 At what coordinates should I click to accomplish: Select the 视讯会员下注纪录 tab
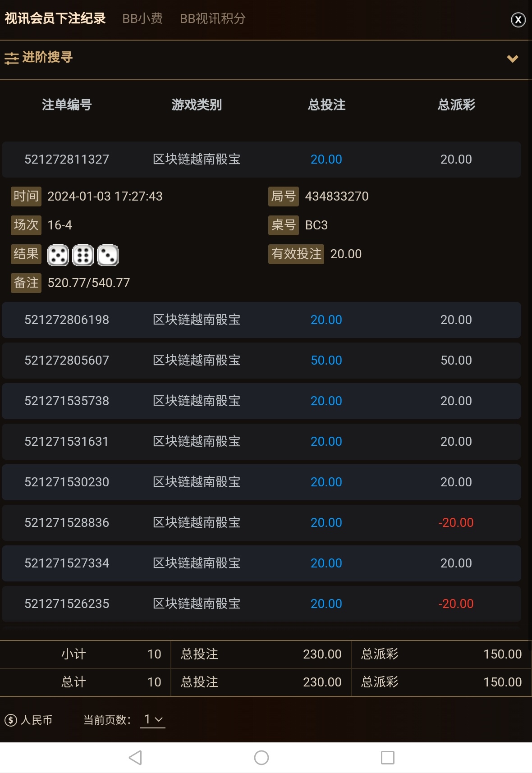[55, 18]
